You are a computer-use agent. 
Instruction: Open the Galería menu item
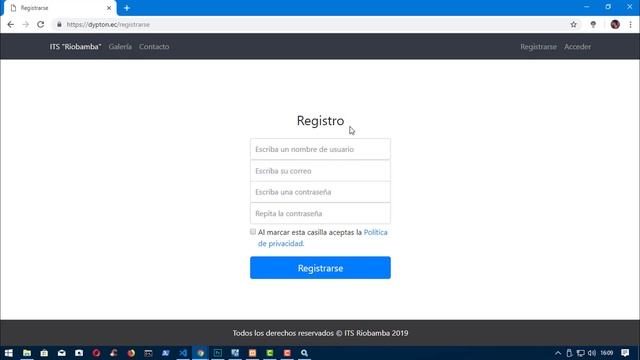[120, 47]
